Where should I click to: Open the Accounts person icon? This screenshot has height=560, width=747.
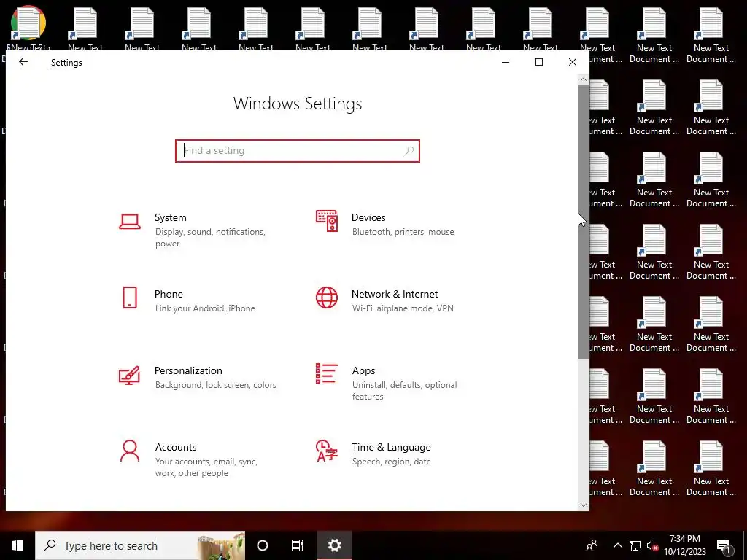pyautogui.click(x=130, y=451)
